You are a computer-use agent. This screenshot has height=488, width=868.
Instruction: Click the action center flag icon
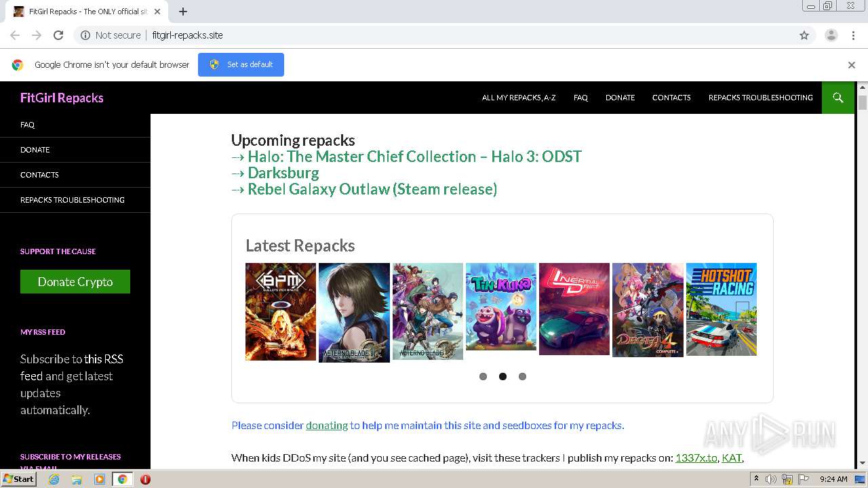click(x=803, y=479)
